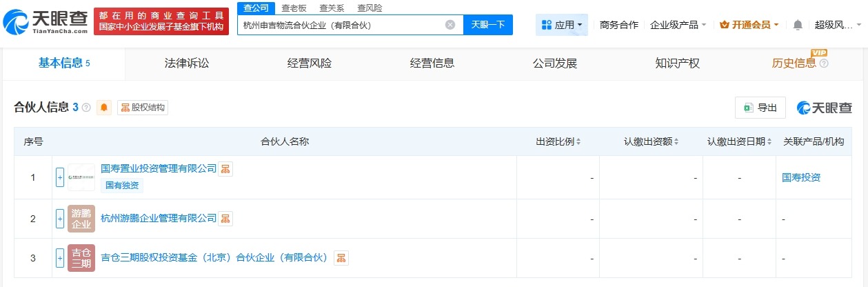Open equity structure icon beside 国寿置业投资管理有限公司

pyautogui.click(x=225, y=169)
